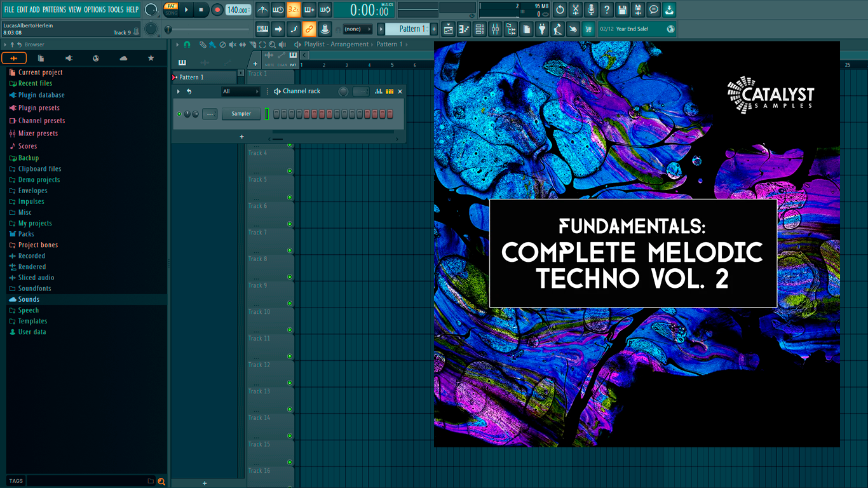868x488 pixels.
Task: Toggle Track 14 mute green dot
Action: (290, 436)
